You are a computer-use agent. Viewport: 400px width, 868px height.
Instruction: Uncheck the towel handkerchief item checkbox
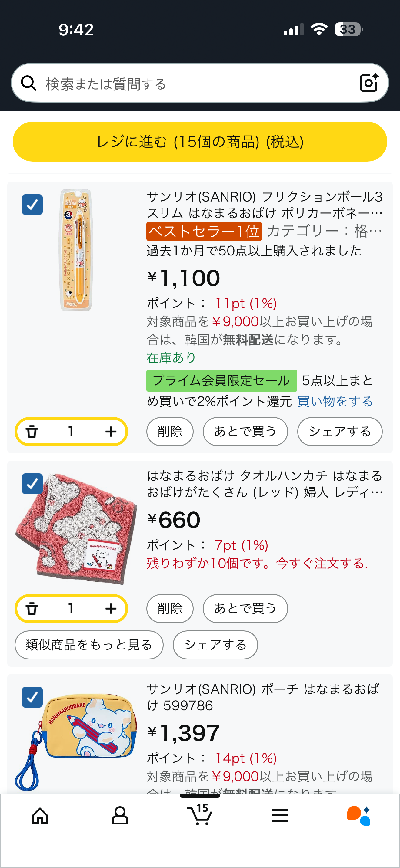coord(32,484)
